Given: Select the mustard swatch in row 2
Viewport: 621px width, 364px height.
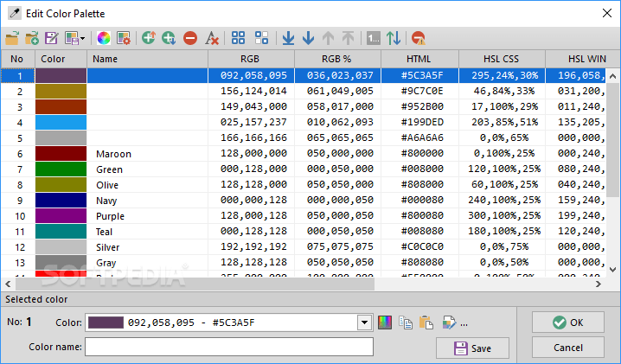Looking at the screenshot, I should pyautogui.click(x=61, y=91).
